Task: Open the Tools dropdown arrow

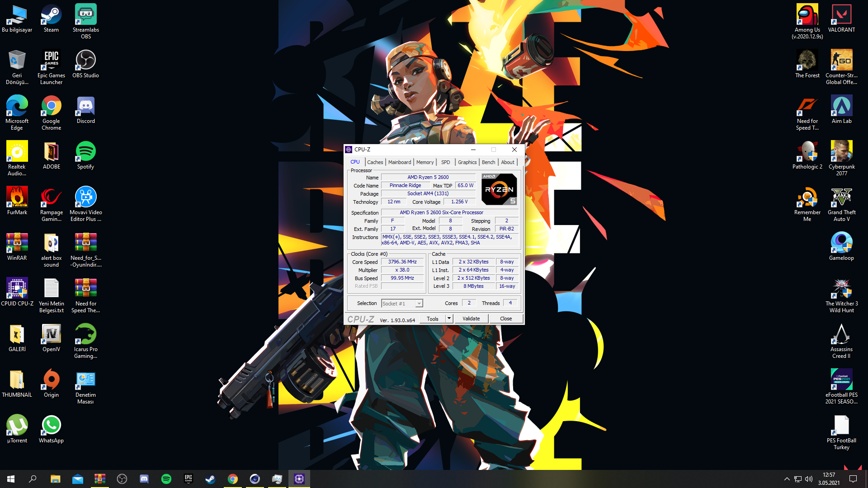Action: (449, 319)
